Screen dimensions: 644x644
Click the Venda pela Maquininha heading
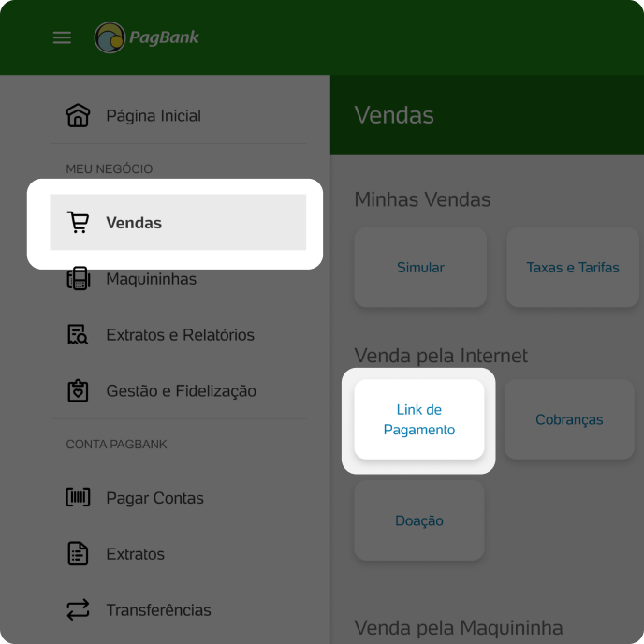[459, 627]
